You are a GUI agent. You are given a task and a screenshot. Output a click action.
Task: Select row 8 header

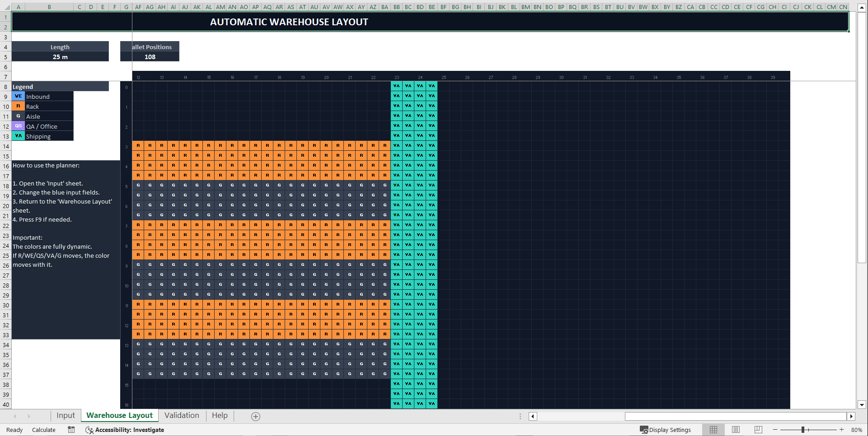click(x=5, y=86)
